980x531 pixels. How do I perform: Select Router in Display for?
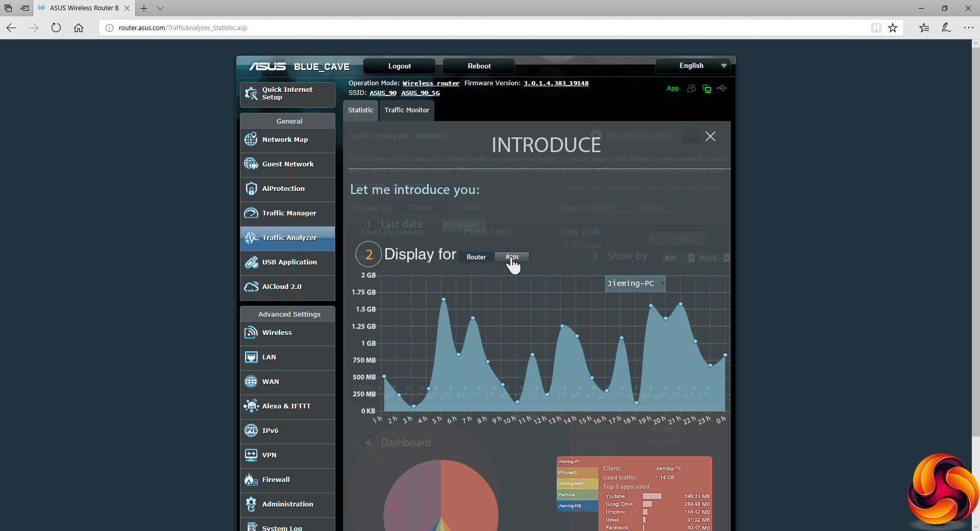click(x=476, y=257)
